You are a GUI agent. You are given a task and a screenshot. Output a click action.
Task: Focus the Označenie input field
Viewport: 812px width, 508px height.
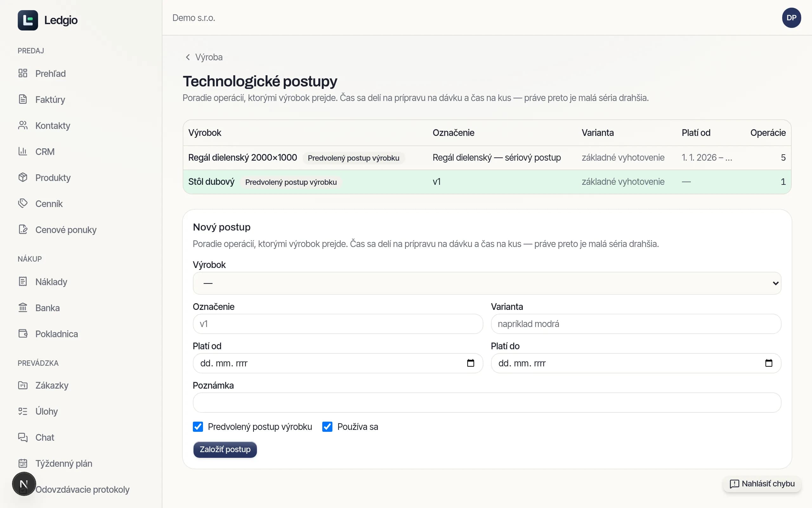(338, 324)
